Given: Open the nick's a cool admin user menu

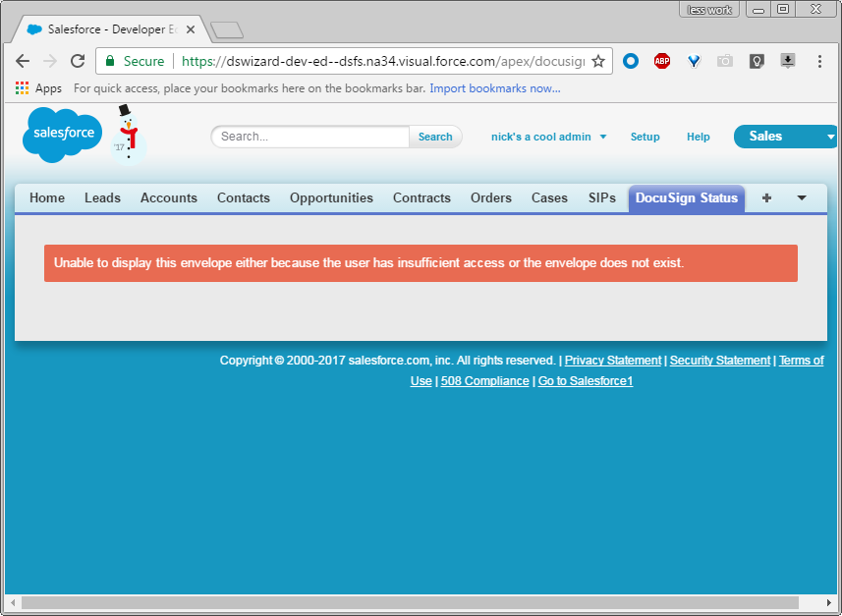Looking at the screenshot, I should 548,137.
